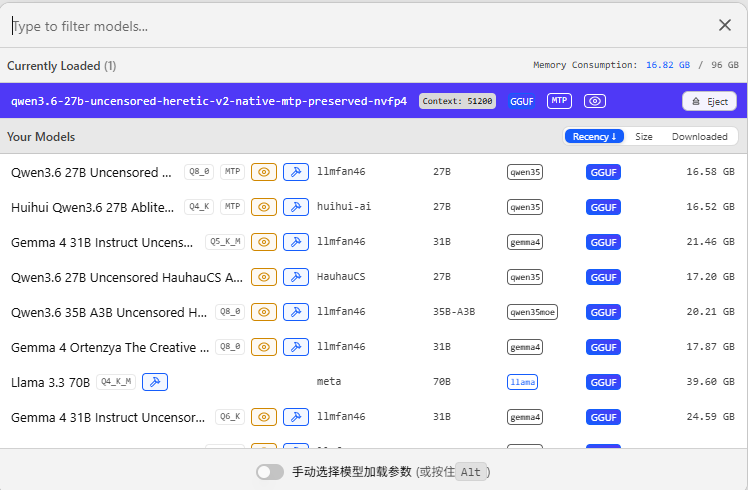Screen dimensions: 748x490
Task: Click the Q8_0 badge on Qwen3.6 27B Uncensored
Action: (199, 171)
